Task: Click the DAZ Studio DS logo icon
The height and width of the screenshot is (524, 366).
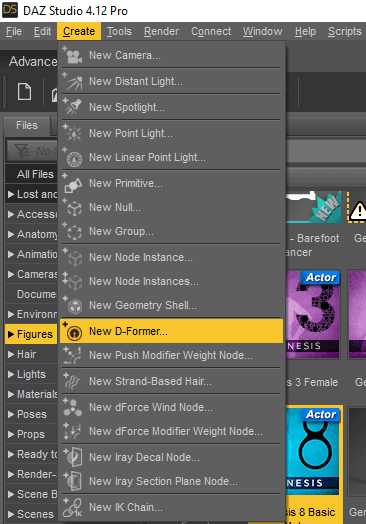Action: coord(10,10)
